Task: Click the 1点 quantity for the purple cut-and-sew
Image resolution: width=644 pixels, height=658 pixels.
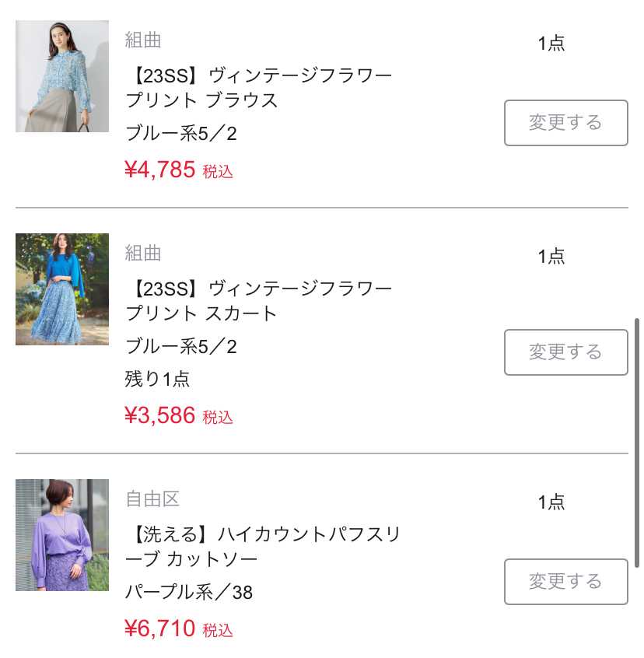Action: (551, 502)
